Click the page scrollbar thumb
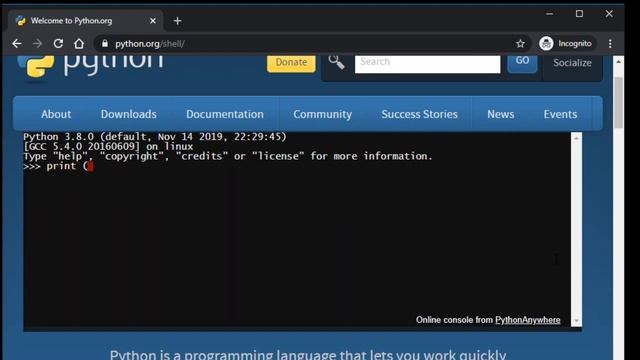This screenshot has height=360, width=640. tap(618, 102)
